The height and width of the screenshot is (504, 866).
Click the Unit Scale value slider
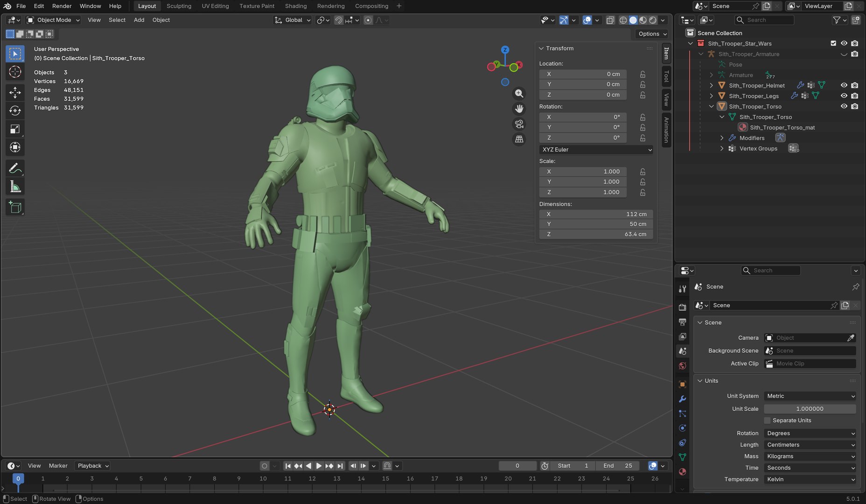(810, 409)
